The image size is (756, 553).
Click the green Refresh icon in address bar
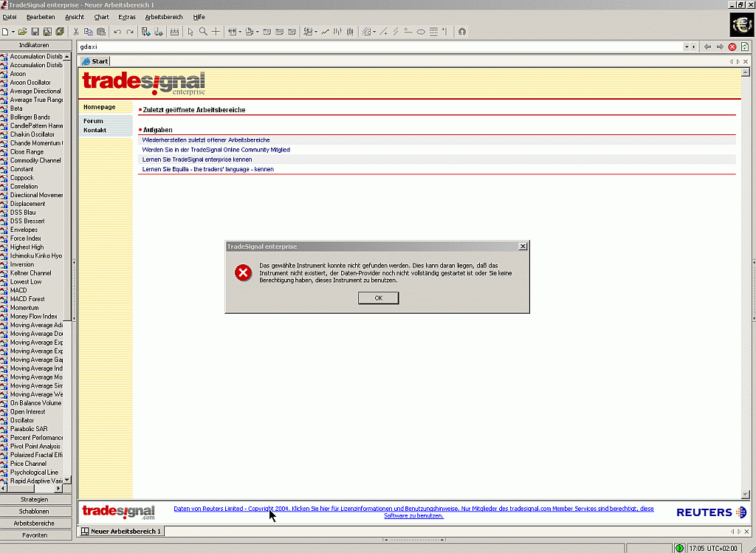point(745,47)
